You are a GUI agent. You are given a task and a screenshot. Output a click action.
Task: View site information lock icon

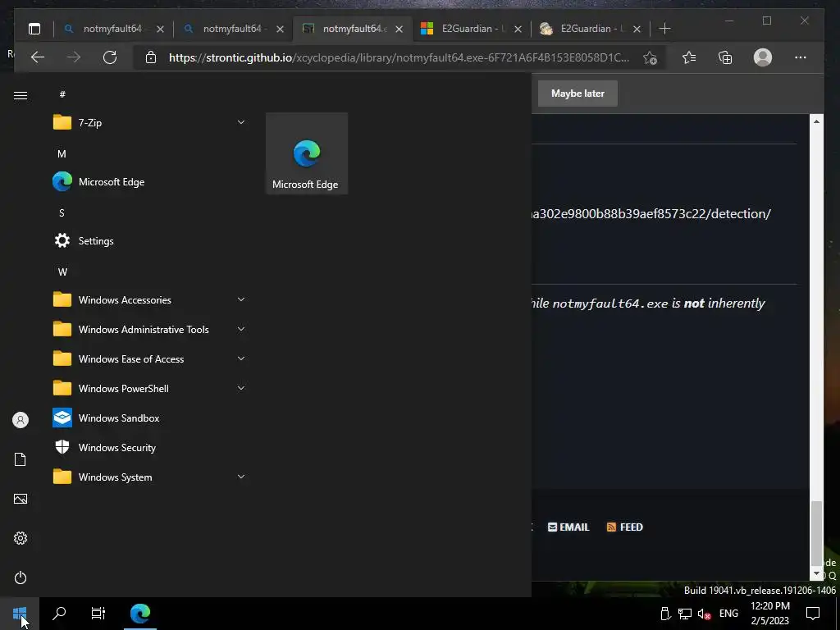pyautogui.click(x=151, y=57)
